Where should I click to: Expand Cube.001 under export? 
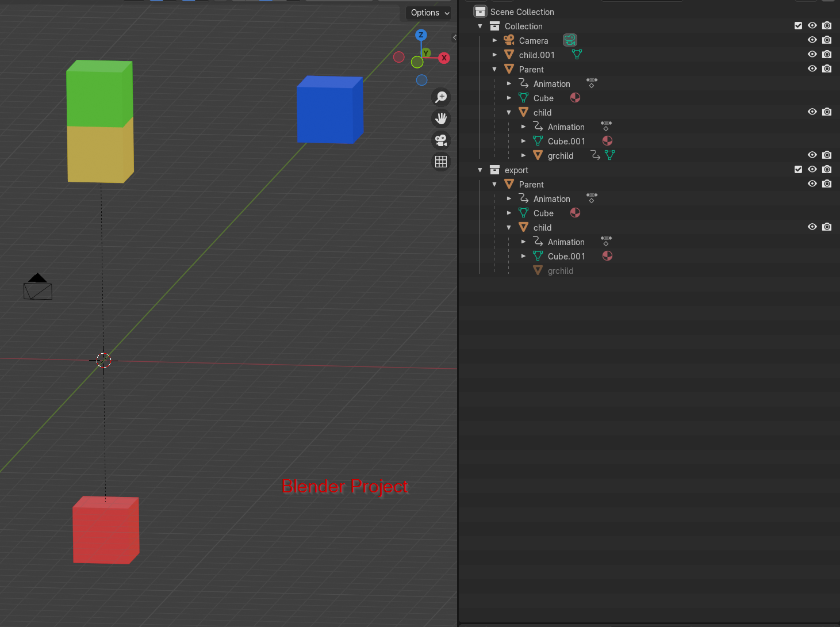click(523, 256)
